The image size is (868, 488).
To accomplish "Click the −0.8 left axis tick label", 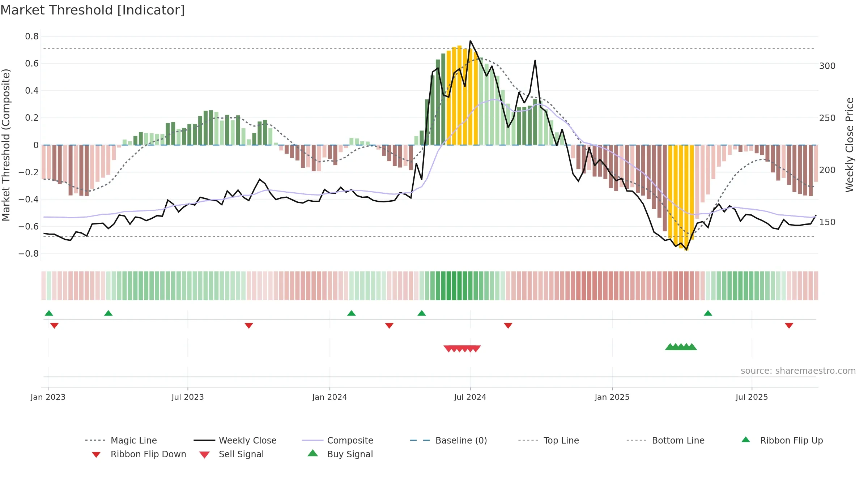I will pyautogui.click(x=29, y=254).
